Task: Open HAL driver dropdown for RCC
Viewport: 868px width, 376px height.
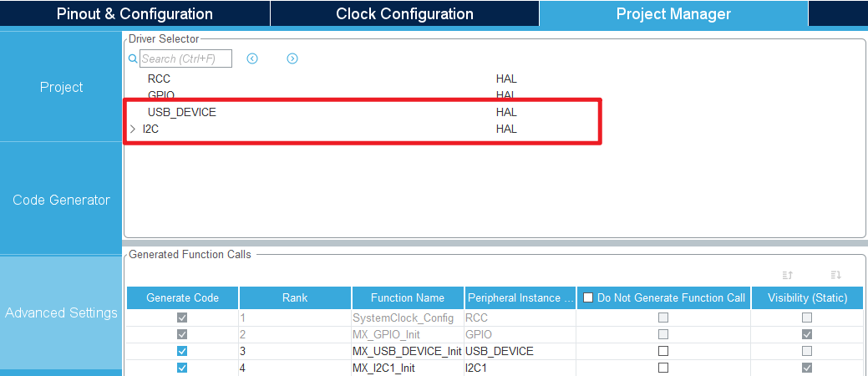Action: pos(506,79)
